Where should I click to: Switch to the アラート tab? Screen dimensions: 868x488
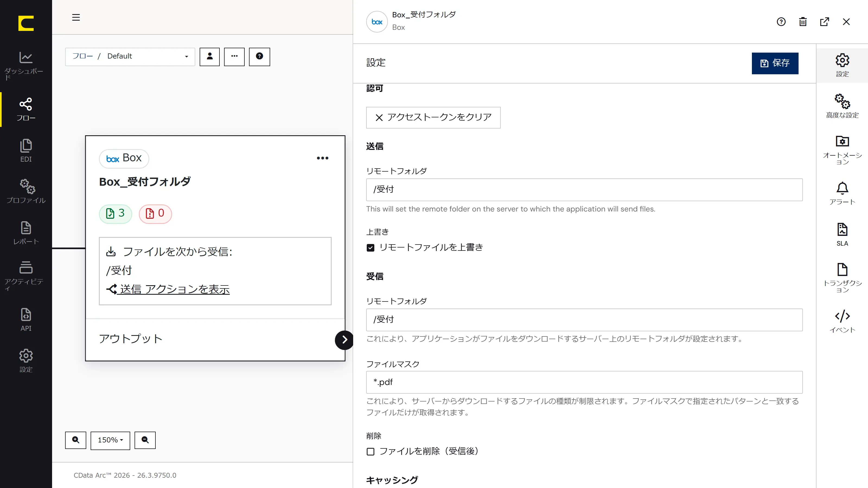pos(842,193)
